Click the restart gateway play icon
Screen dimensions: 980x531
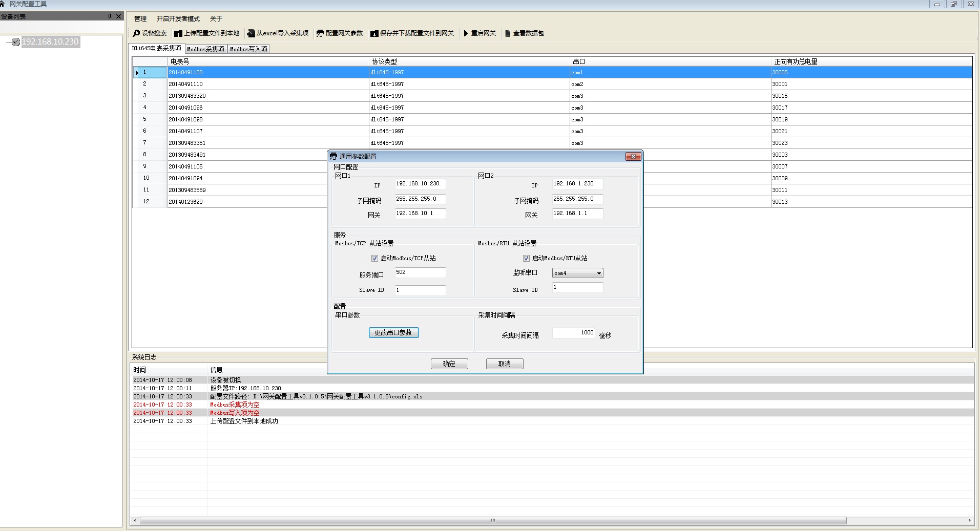click(466, 33)
